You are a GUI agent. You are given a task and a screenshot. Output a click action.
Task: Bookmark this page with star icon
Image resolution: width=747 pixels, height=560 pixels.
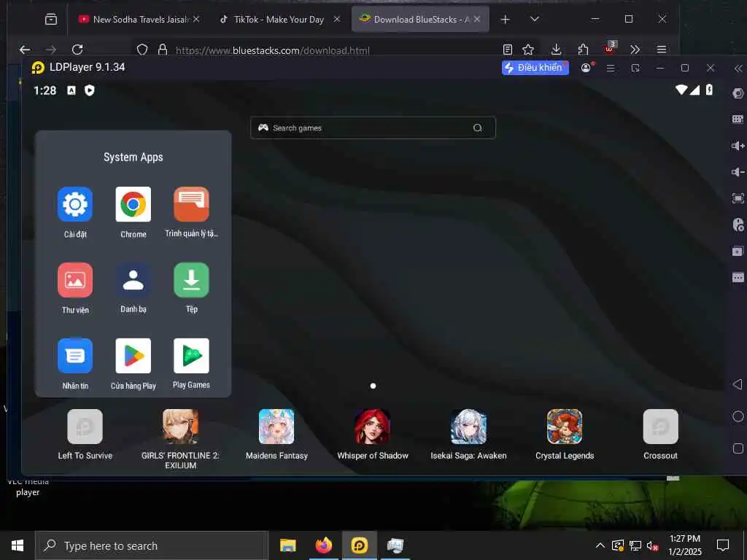[x=528, y=50]
